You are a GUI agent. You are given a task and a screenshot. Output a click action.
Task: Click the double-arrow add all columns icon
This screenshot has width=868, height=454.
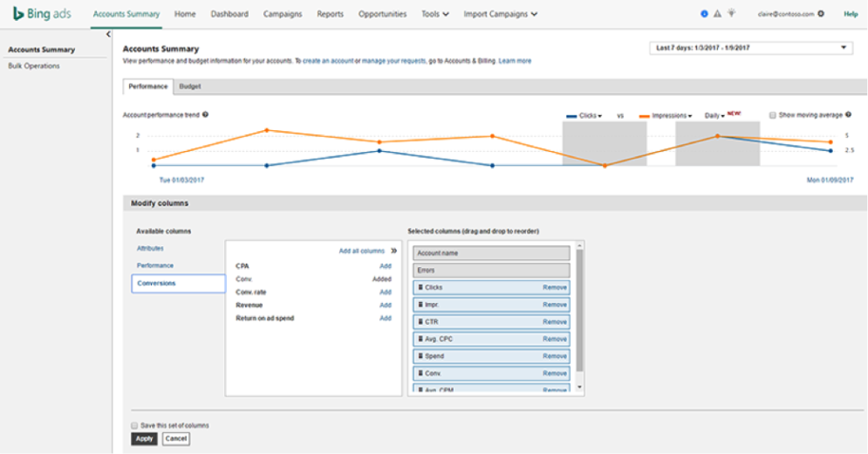393,251
